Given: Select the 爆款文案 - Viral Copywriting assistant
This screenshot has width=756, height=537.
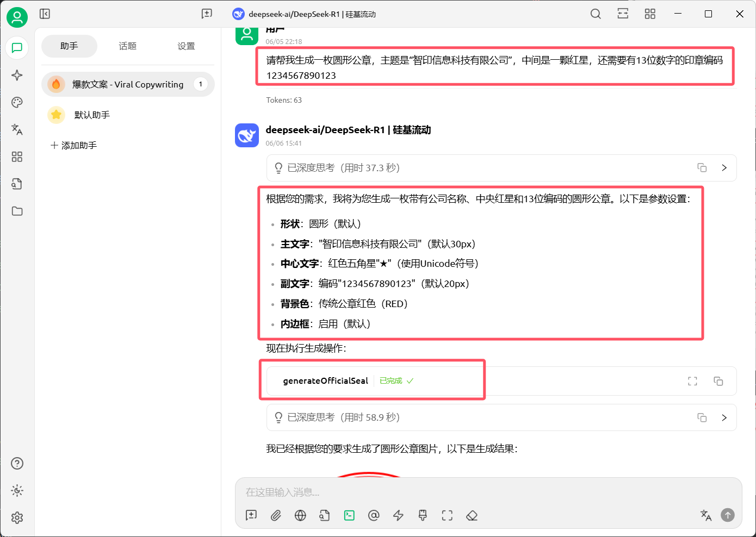Looking at the screenshot, I should click(128, 84).
